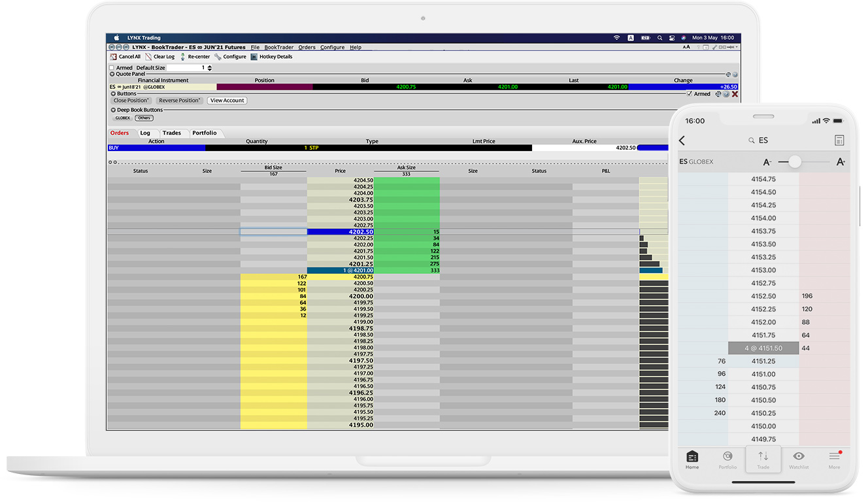This screenshot has height=502, width=868.
Task: Open the Apple menu
Action: [117, 38]
